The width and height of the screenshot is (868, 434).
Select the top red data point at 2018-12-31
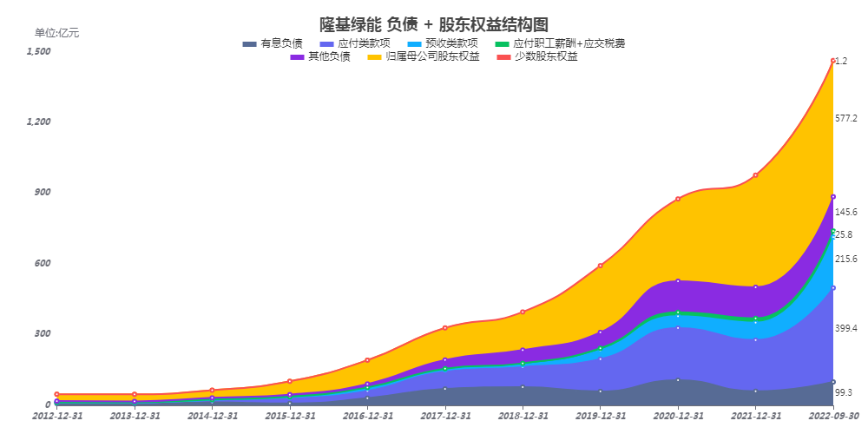click(x=523, y=312)
